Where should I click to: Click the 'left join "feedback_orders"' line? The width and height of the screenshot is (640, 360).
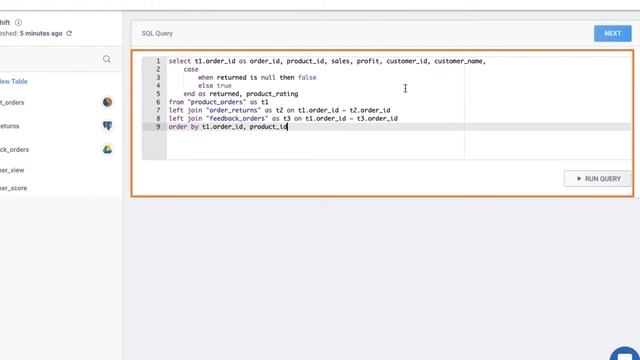[283, 118]
